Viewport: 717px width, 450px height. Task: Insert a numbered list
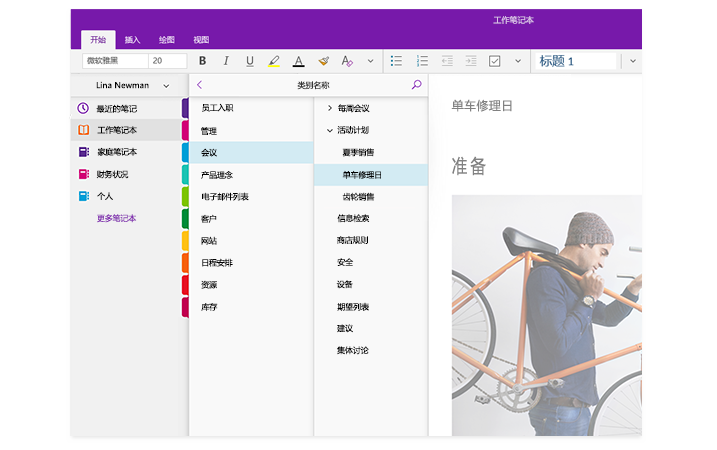click(422, 61)
